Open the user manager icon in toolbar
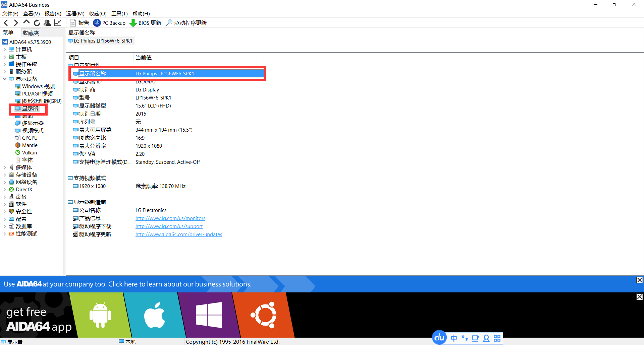 pyautogui.click(x=47, y=23)
